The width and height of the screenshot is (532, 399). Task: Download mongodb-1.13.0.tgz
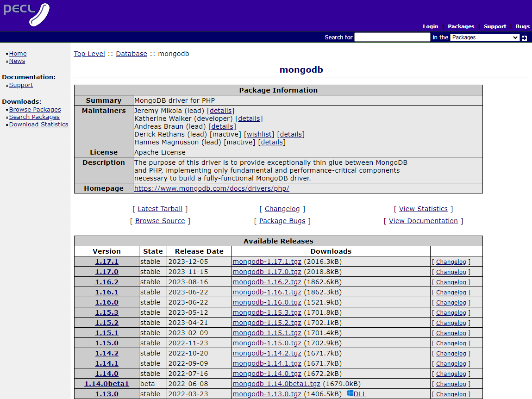(267, 394)
